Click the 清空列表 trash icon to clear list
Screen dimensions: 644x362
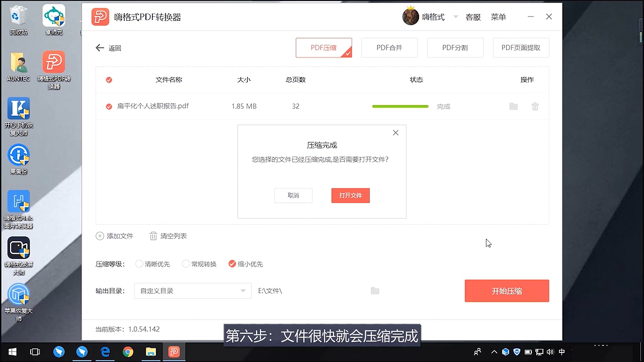pyautogui.click(x=153, y=236)
